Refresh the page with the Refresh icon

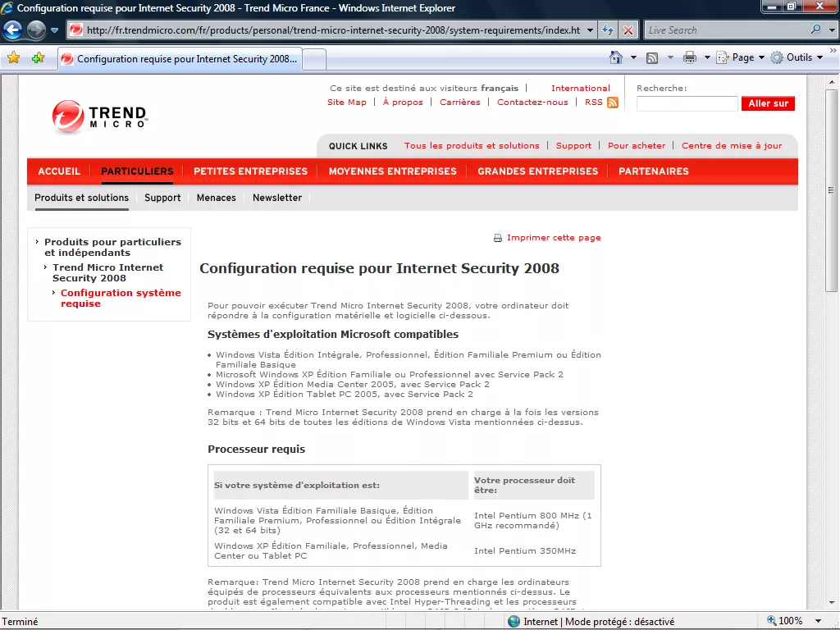608,30
